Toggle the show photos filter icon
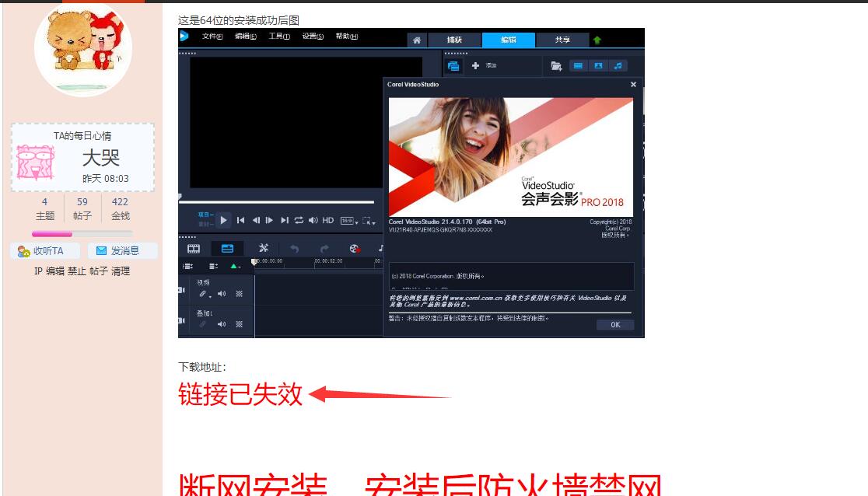Screen dimensions: 868x496 click(598, 66)
